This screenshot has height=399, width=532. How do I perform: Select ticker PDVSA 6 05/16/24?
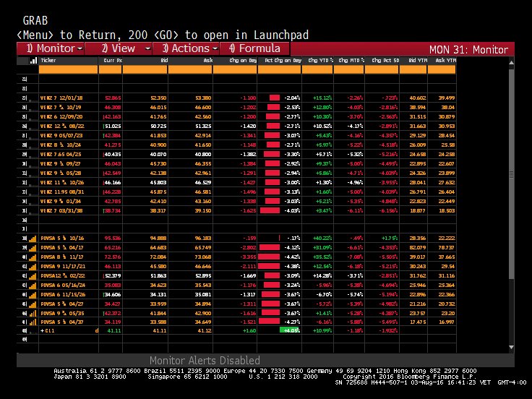[63, 286]
